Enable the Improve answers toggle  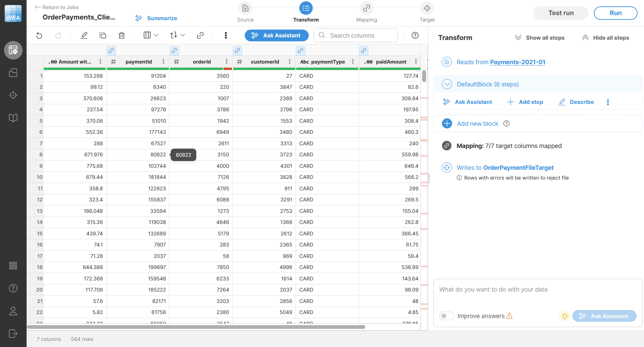point(447,316)
